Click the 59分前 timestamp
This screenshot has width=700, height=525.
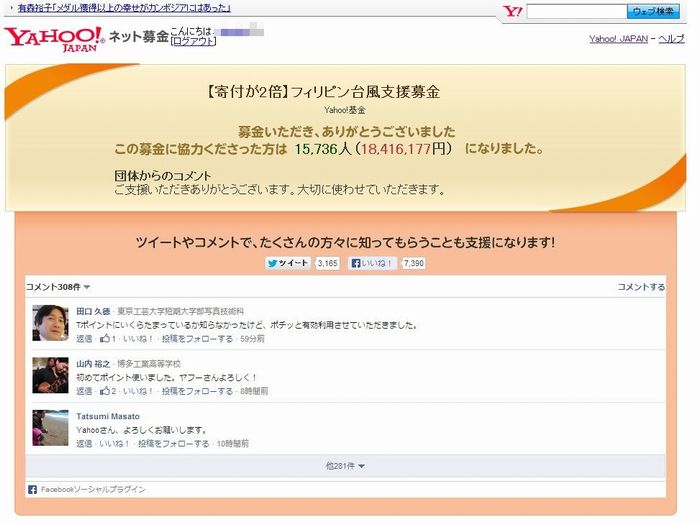252,339
